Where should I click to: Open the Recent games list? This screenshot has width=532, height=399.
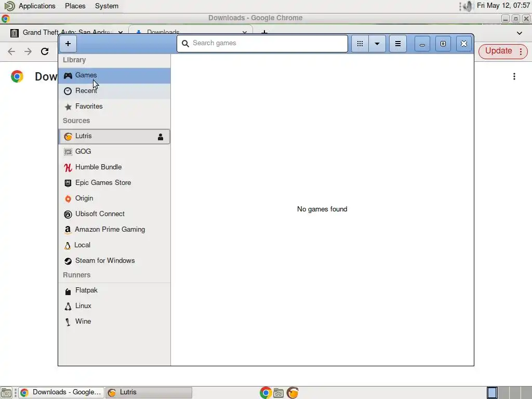(114, 91)
